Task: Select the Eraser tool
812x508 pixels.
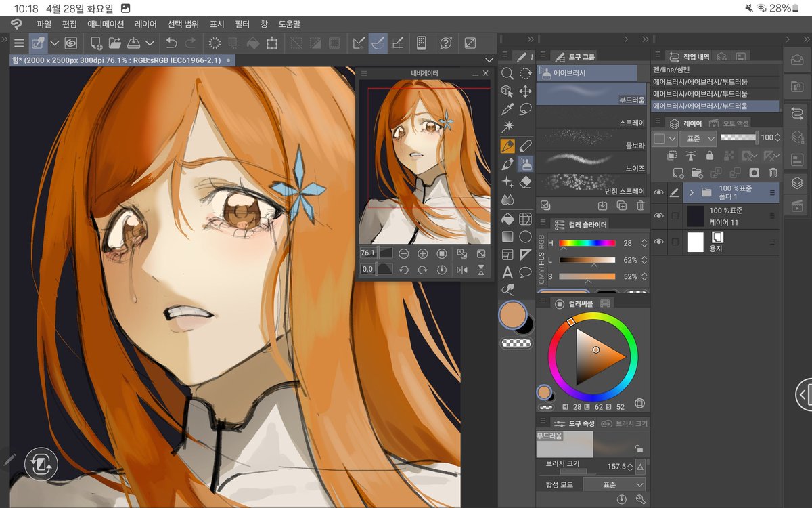Action: click(525, 182)
